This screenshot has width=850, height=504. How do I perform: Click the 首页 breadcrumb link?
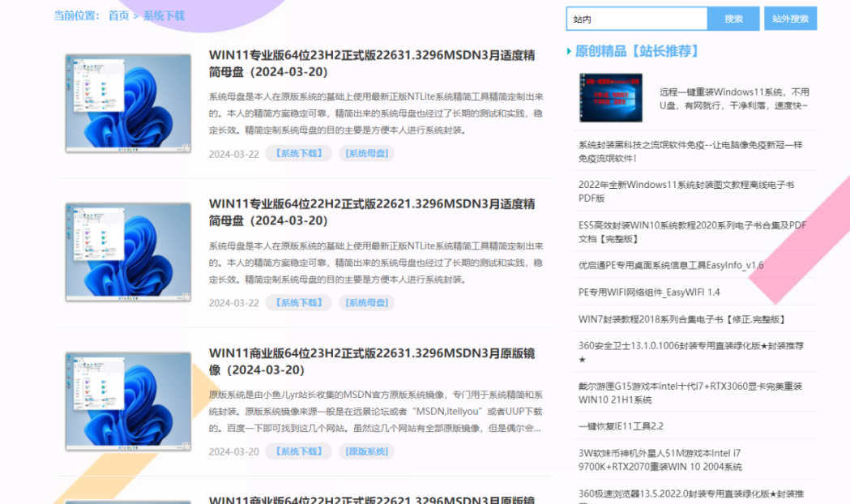click(x=119, y=15)
